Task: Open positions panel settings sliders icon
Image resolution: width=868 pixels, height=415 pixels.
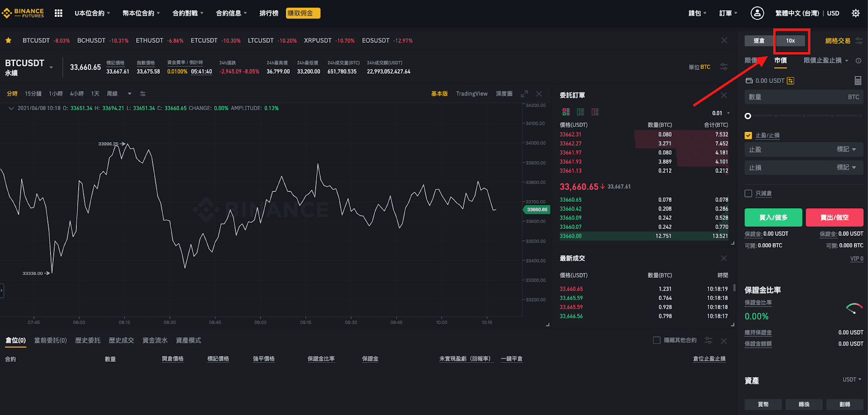Action: click(x=709, y=340)
